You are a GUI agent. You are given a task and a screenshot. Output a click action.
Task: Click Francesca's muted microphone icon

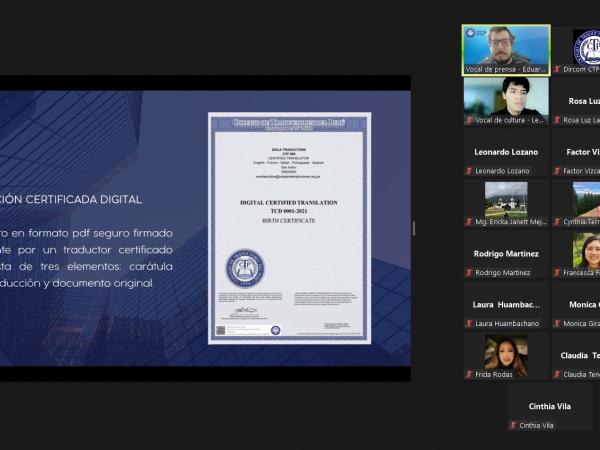[557, 272]
